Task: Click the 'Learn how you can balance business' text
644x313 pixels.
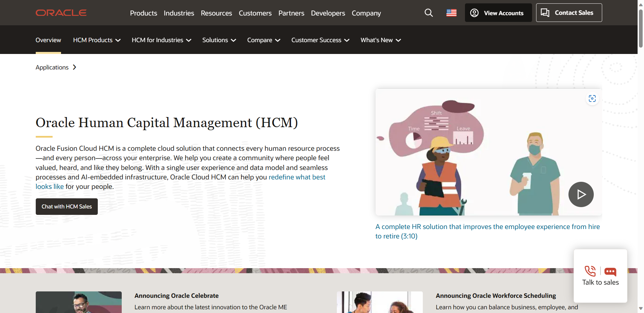Action: click(507, 307)
